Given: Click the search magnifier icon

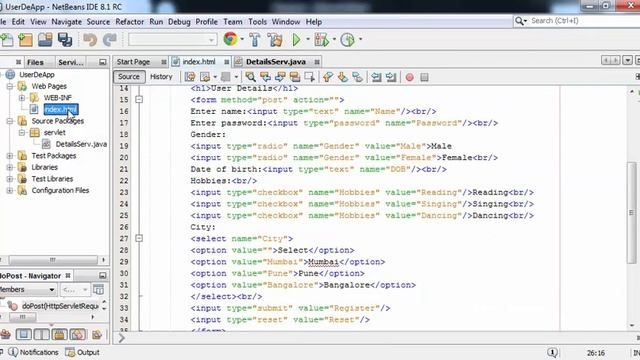Looking at the screenshot, I should [520, 21].
